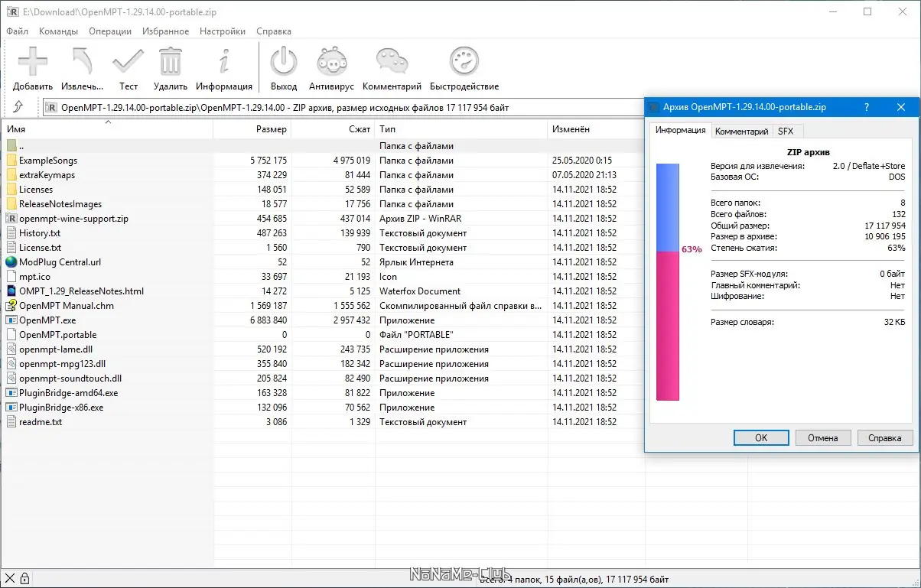This screenshot has height=588, width=921.
Task: Select the readme.txt document icon
Action: [x=11, y=422]
